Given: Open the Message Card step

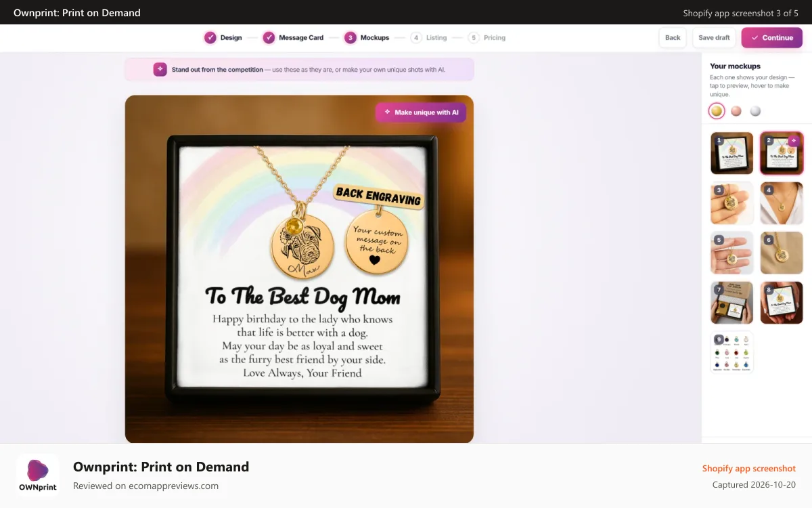Looking at the screenshot, I should point(294,38).
